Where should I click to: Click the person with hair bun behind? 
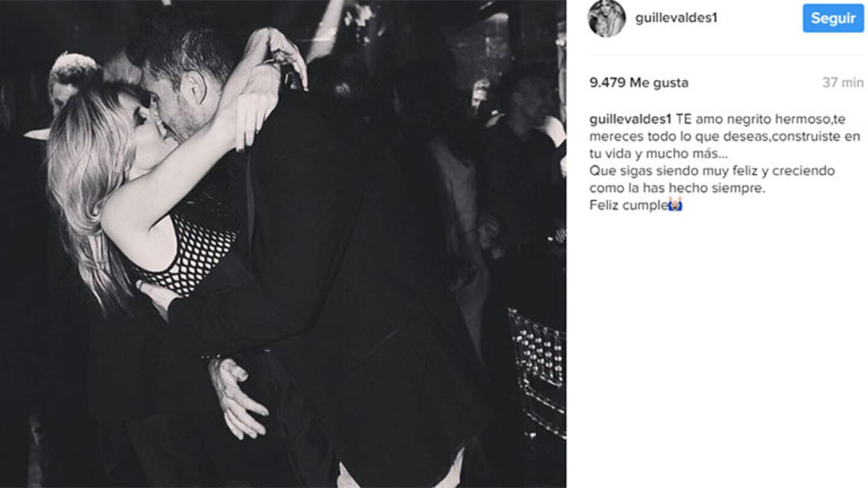click(x=72, y=81)
